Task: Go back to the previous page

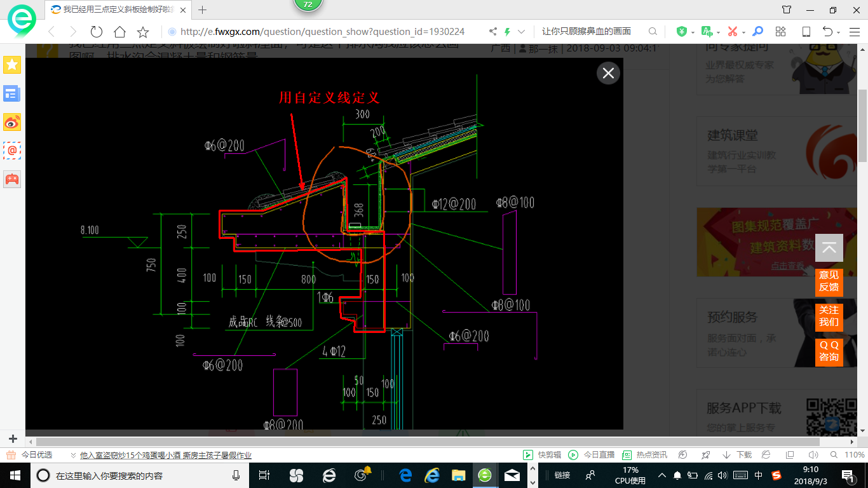Action: 51,32
